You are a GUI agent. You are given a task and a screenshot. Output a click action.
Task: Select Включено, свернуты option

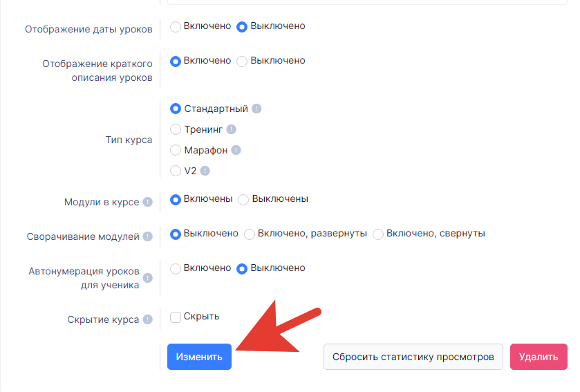pos(378,234)
